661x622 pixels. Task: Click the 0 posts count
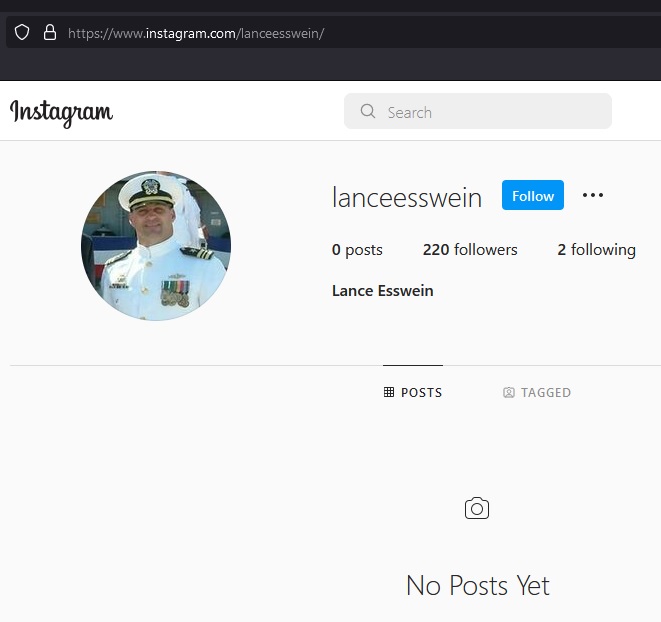[x=357, y=250]
